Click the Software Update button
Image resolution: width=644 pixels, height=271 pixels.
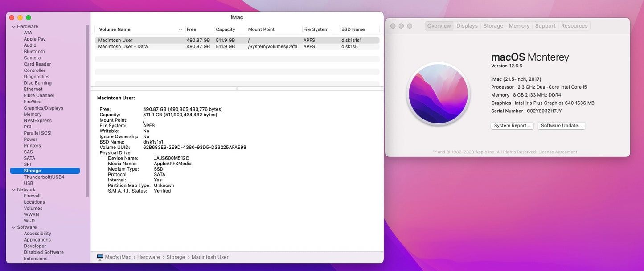561,126
